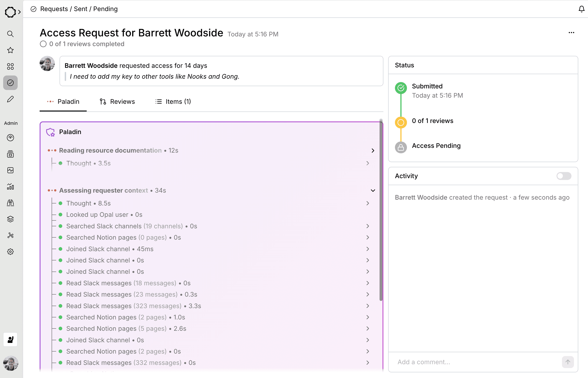This screenshot has height=378, width=588.
Task: Click the Sent breadcrumb link
Action: 80,9
